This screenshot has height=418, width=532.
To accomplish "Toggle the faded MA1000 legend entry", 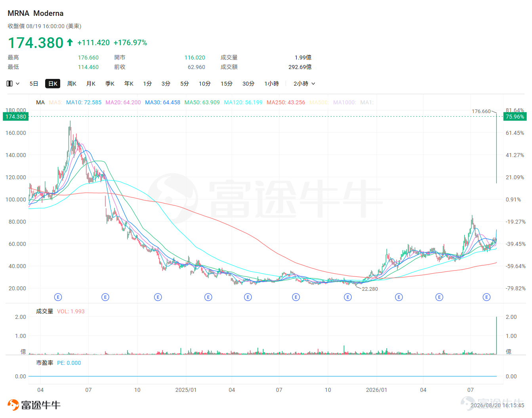I will [x=345, y=102].
